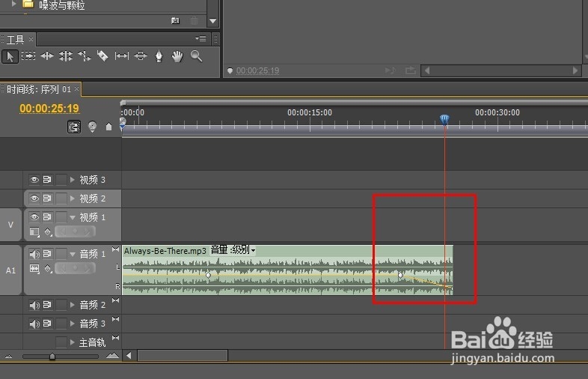The image size is (588, 379).
Task: Click Set display style on Video 1
Action: (x=34, y=232)
